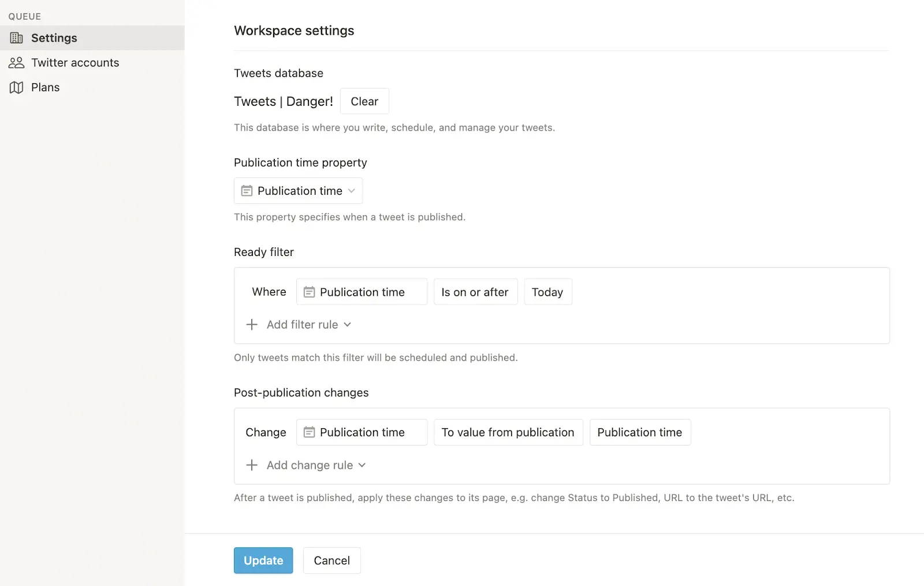Image resolution: width=924 pixels, height=586 pixels.
Task: Open the Publication time property dropdown
Action: pyautogui.click(x=298, y=190)
